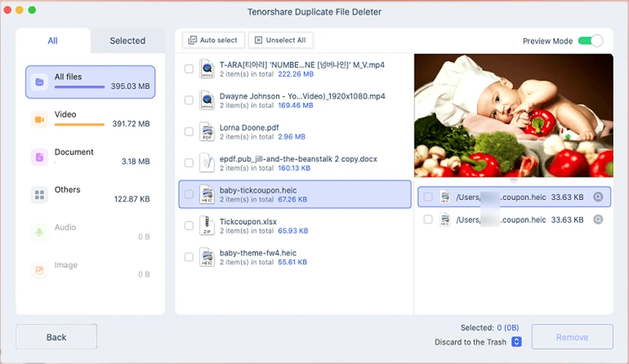
Task: Check the second /Users coupon.heic file checkbox
Action: (428, 220)
